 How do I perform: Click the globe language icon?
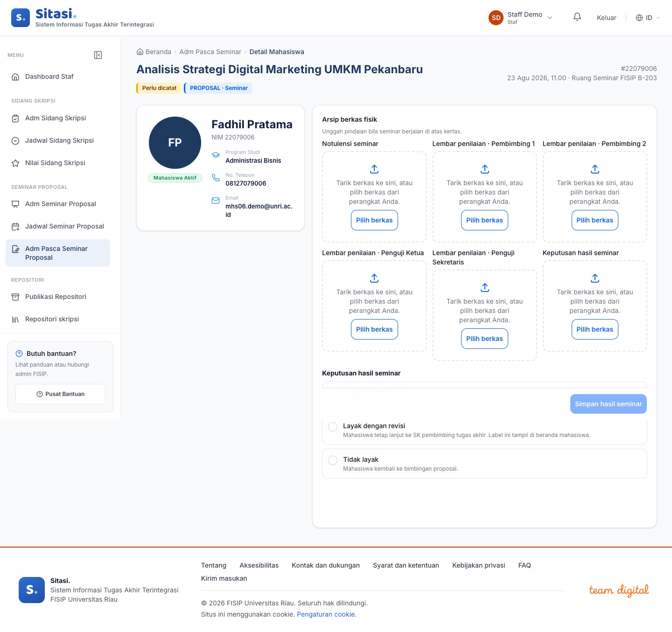(639, 18)
